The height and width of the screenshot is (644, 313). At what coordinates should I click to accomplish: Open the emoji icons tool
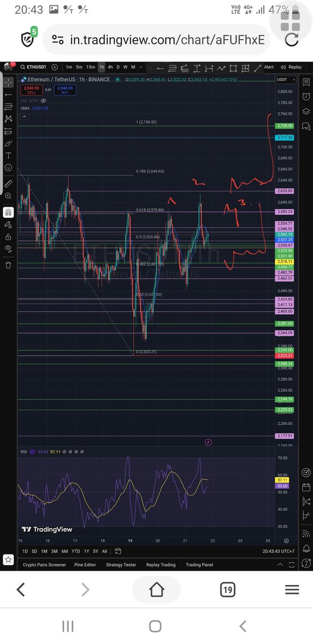pyautogui.click(x=8, y=168)
